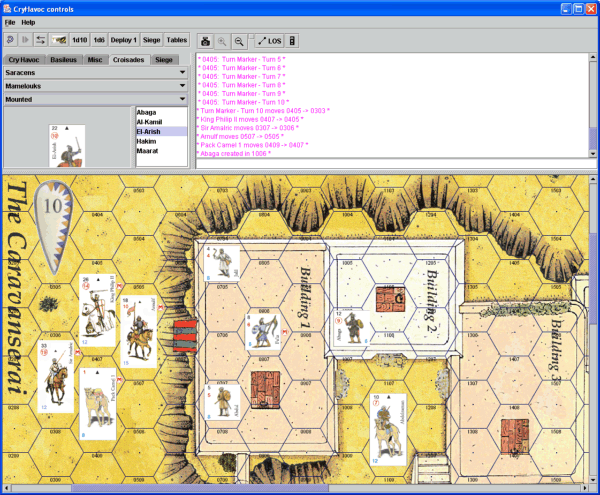Expand the Saracens dropdown
The height and width of the screenshot is (495, 600).
click(x=96, y=72)
